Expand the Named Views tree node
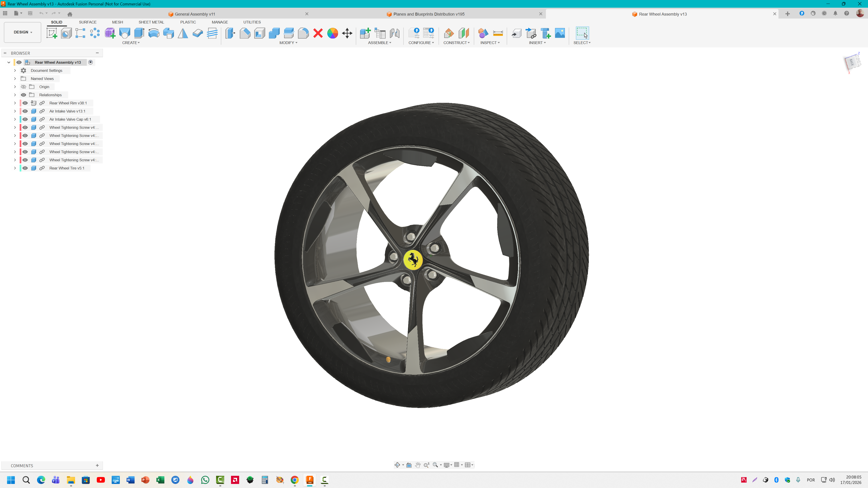 click(15, 78)
